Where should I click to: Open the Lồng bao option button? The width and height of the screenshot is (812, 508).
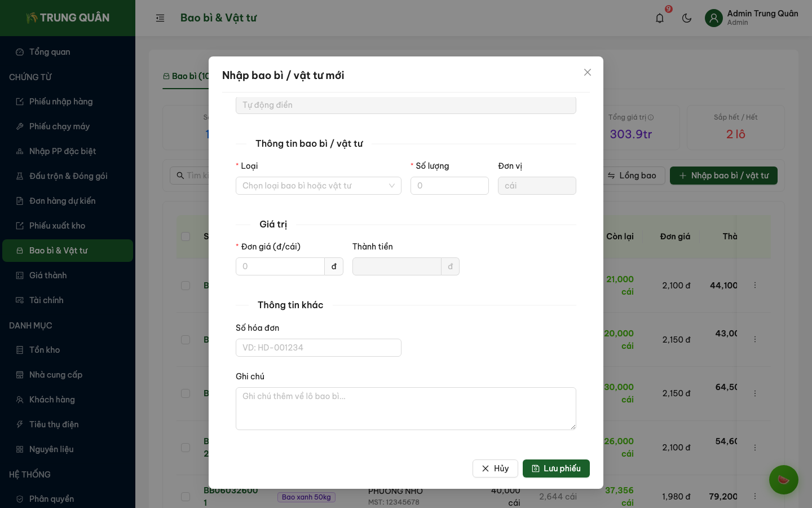(632, 176)
